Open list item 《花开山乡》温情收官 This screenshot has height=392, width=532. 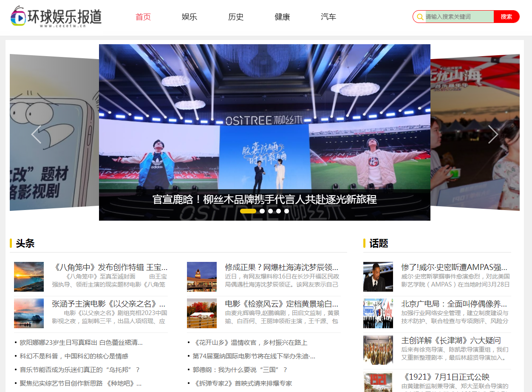pos(250,342)
